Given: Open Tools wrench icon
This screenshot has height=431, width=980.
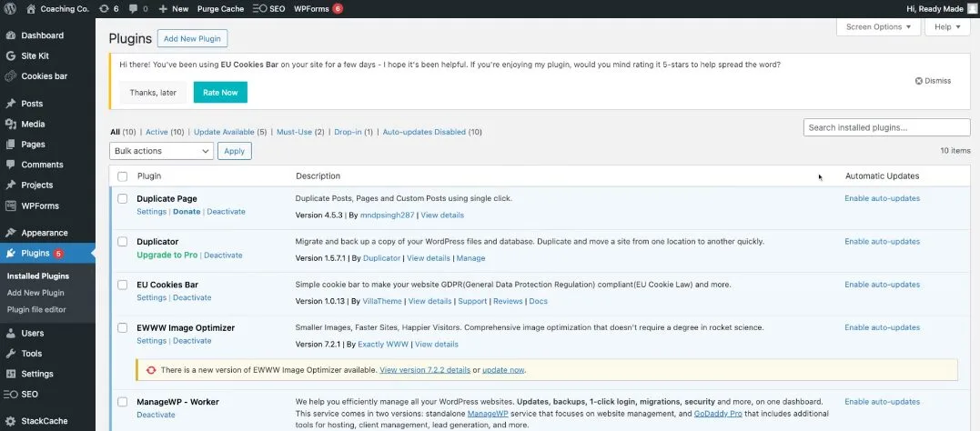Looking at the screenshot, I should pos(10,354).
